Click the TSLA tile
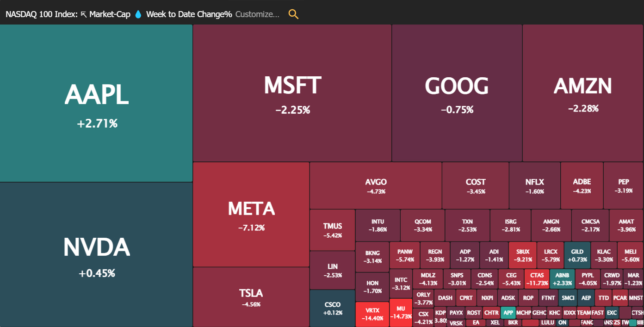 click(x=251, y=297)
